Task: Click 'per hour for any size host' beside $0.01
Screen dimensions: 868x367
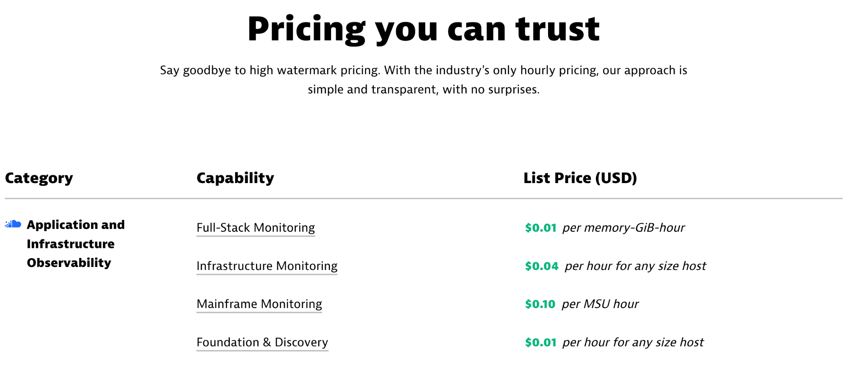Action: tap(633, 342)
